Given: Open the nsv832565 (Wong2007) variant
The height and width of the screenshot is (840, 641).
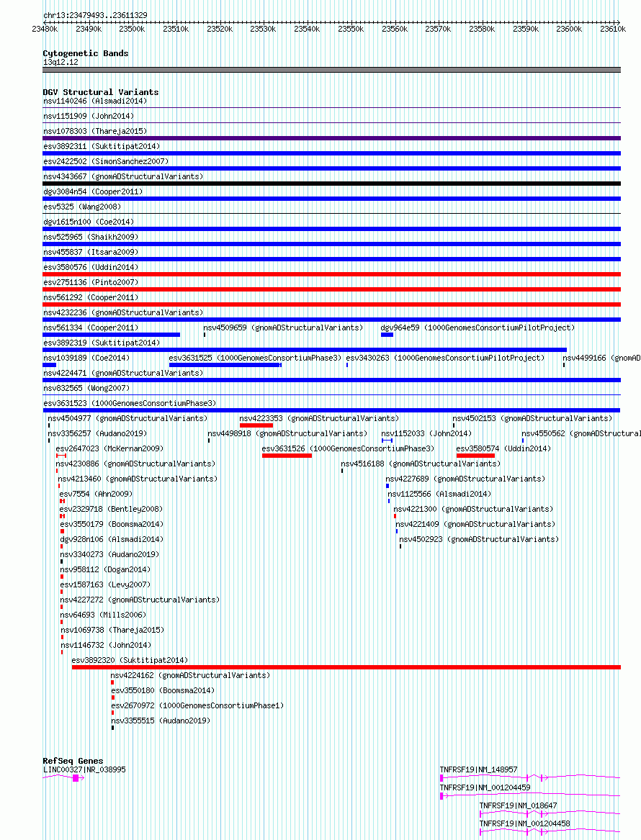Looking at the screenshot, I should click(86, 387).
